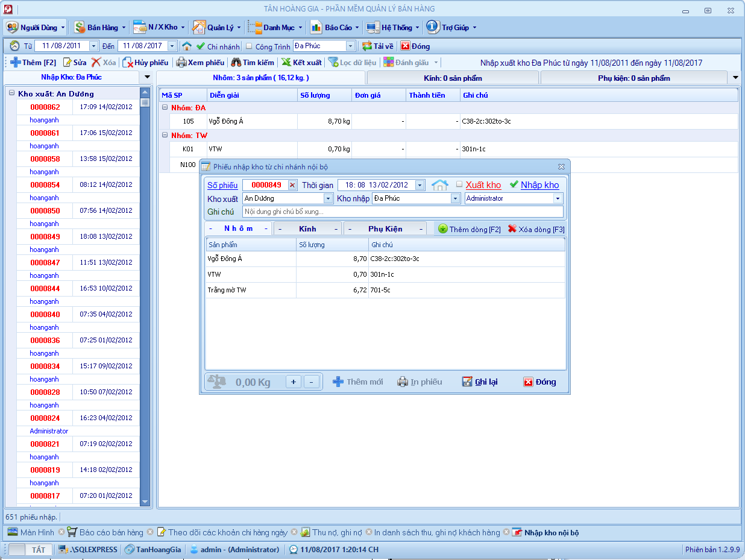Click the Sửa edit pencil icon
This screenshot has width=745, height=560.
(68, 63)
